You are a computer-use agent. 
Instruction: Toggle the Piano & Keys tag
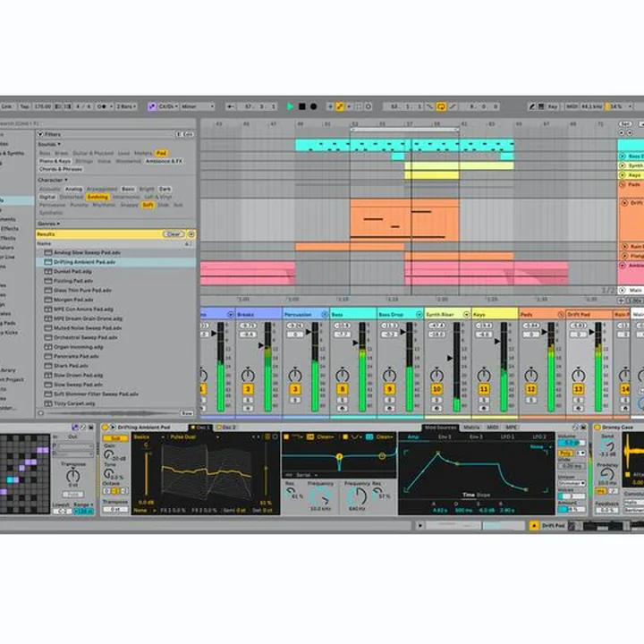tap(55, 161)
